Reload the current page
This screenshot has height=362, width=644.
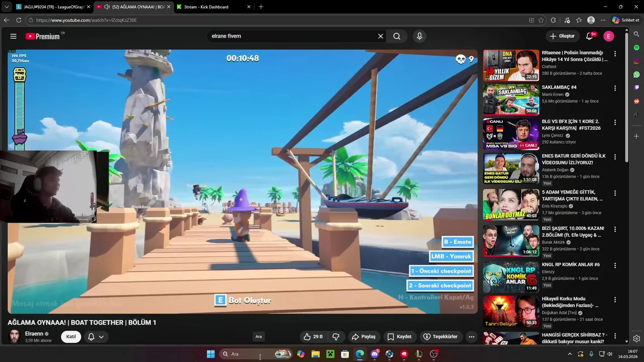pos(19,20)
